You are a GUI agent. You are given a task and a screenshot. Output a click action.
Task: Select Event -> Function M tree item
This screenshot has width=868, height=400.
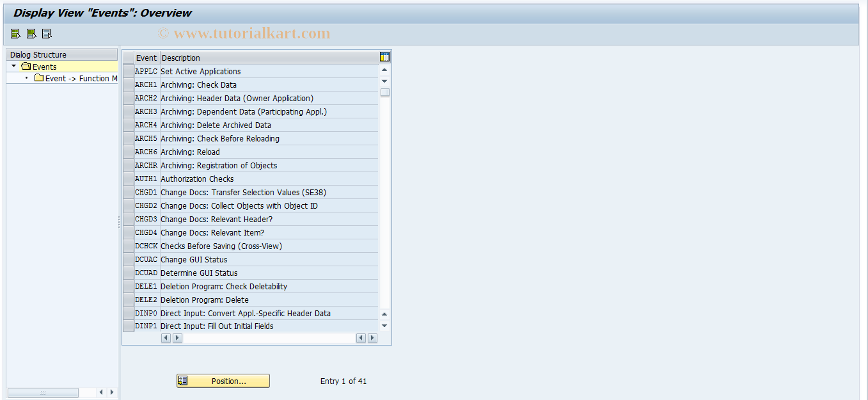(x=81, y=78)
